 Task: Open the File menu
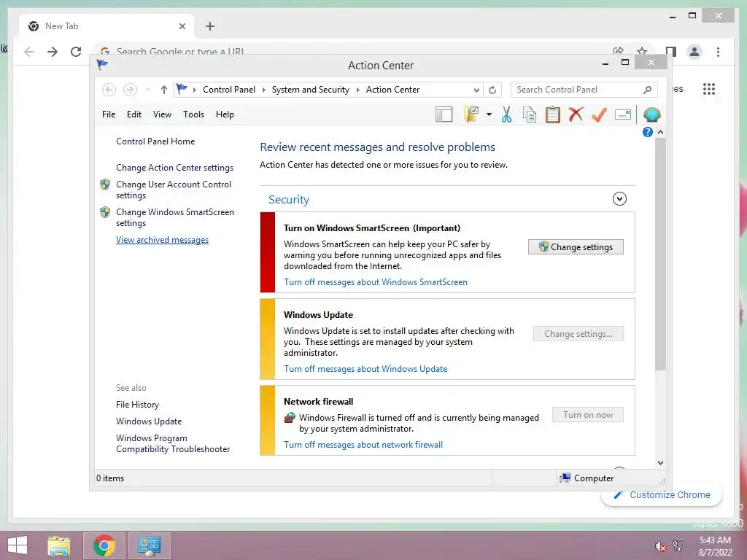[x=109, y=114]
